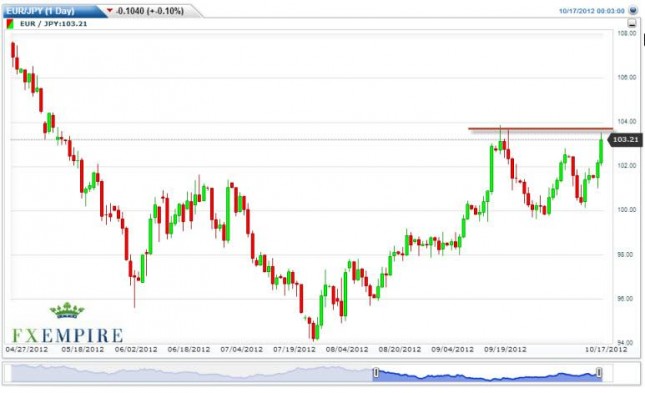
Task: Click the 103.21 current price tag
Action: 625,140
